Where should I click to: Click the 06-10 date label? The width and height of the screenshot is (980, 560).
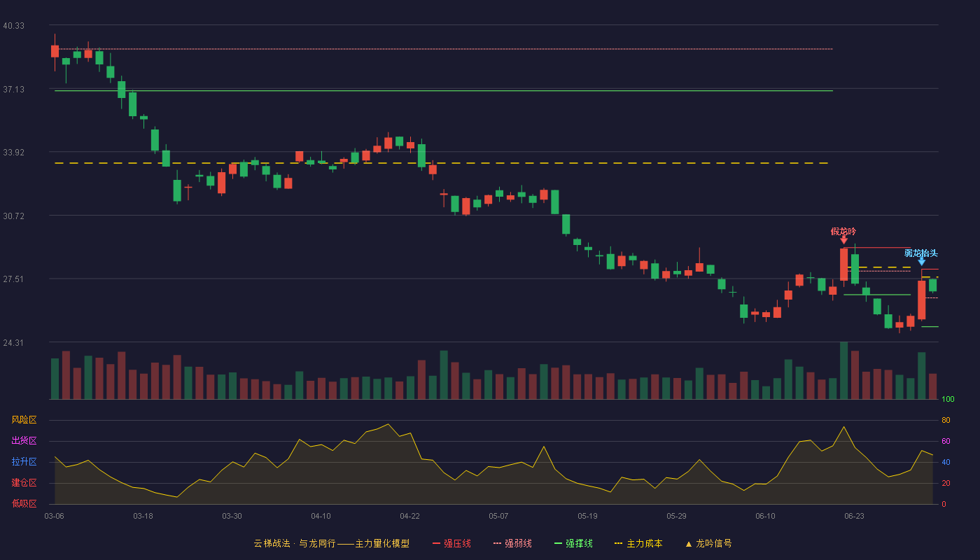[x=765, y=516]
